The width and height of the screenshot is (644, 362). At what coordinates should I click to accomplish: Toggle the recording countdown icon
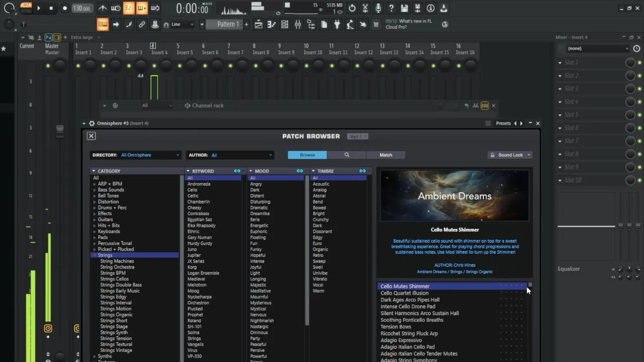(x=129, y=8)
